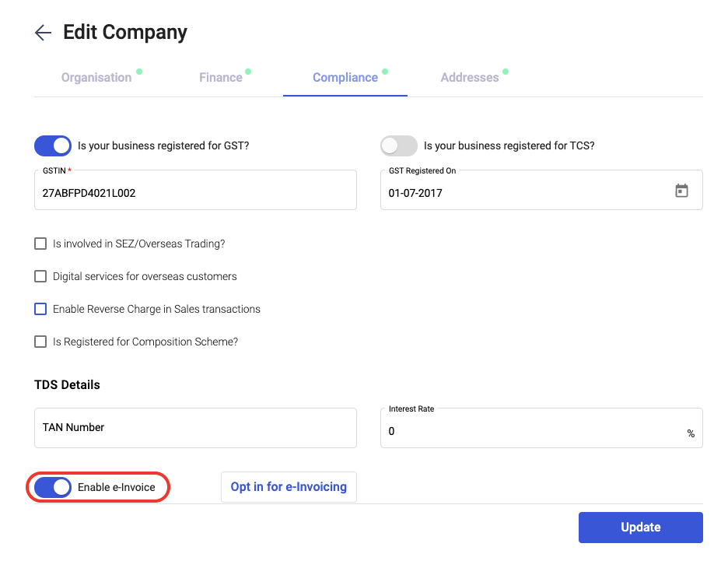The height and width of the screenshot is (561, 728).
Task: Tick Digital services for overseas customers
Action: [x=40, y=276]
